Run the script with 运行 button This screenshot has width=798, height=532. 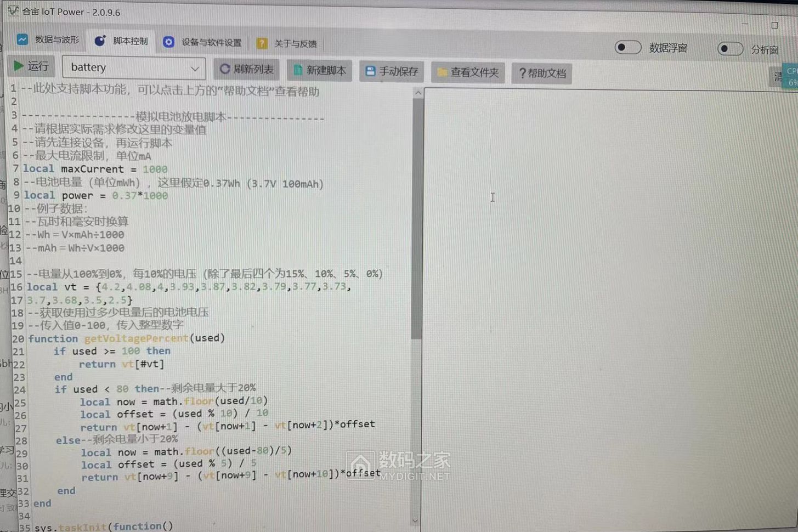coord(31,66)
